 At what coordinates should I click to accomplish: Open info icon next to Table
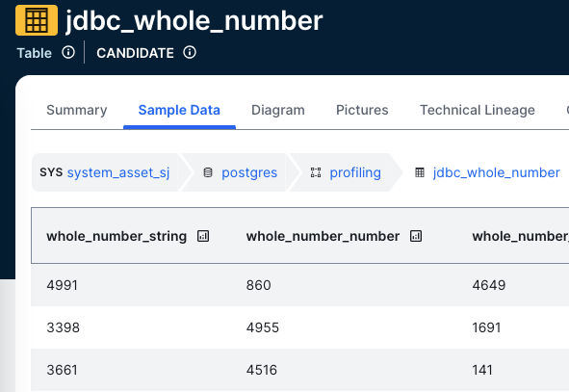[x=68, y=53]
